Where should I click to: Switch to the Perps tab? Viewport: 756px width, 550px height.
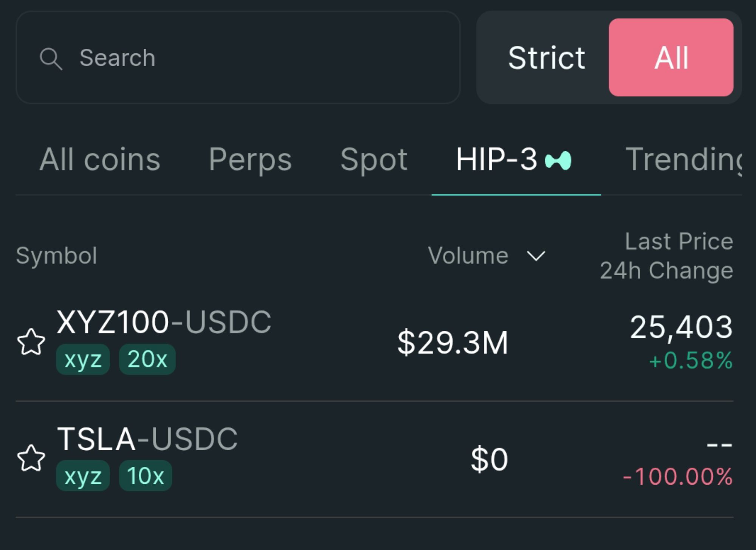pos(250,160)
